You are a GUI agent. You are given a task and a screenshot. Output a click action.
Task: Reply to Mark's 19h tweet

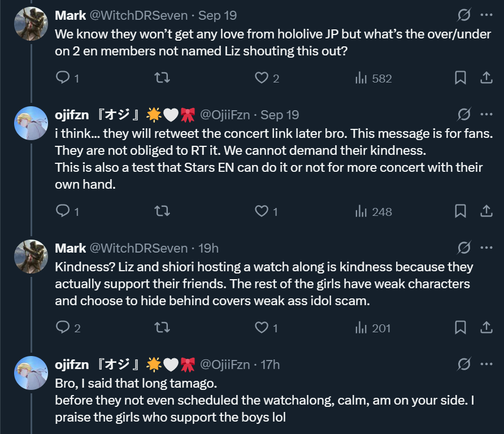click(x=63, y=328)
